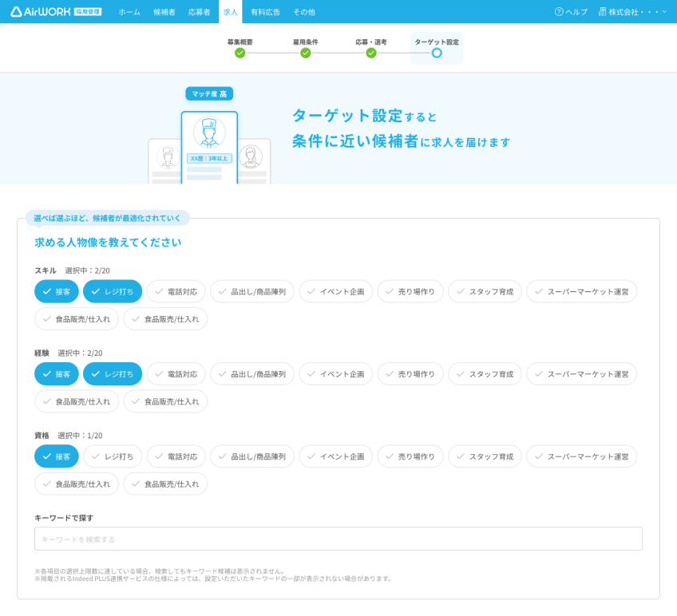This screenshot has height=616, width=677.
Task: Select スタッフ育成 in 資格 section
Action: click(485, 456)
